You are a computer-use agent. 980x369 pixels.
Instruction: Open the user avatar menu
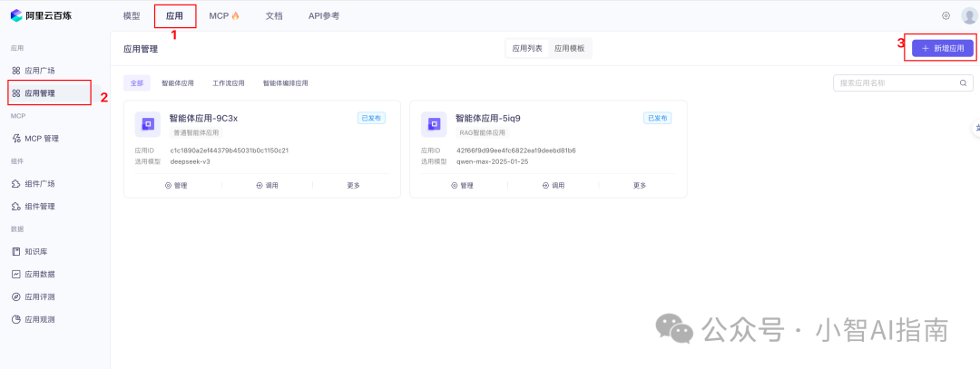968,15
